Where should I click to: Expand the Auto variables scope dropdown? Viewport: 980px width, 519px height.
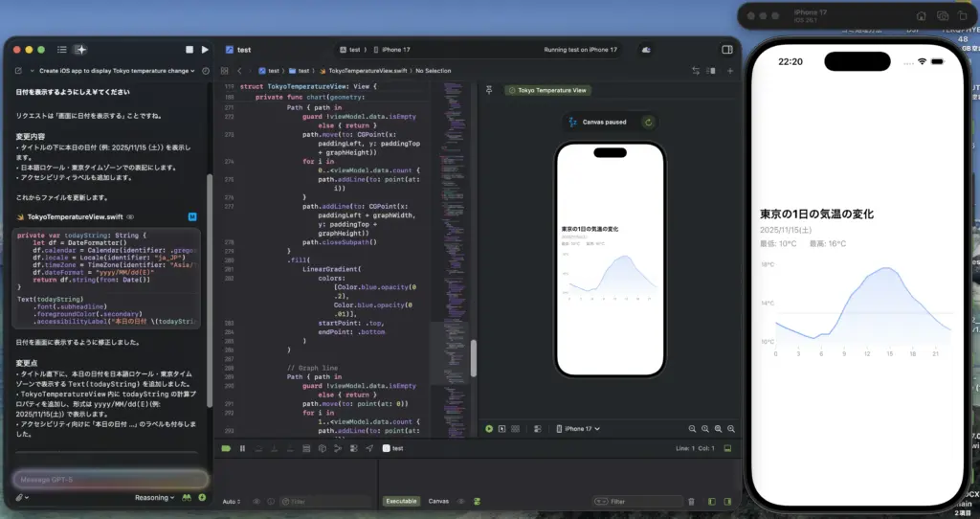coord(232,501)
